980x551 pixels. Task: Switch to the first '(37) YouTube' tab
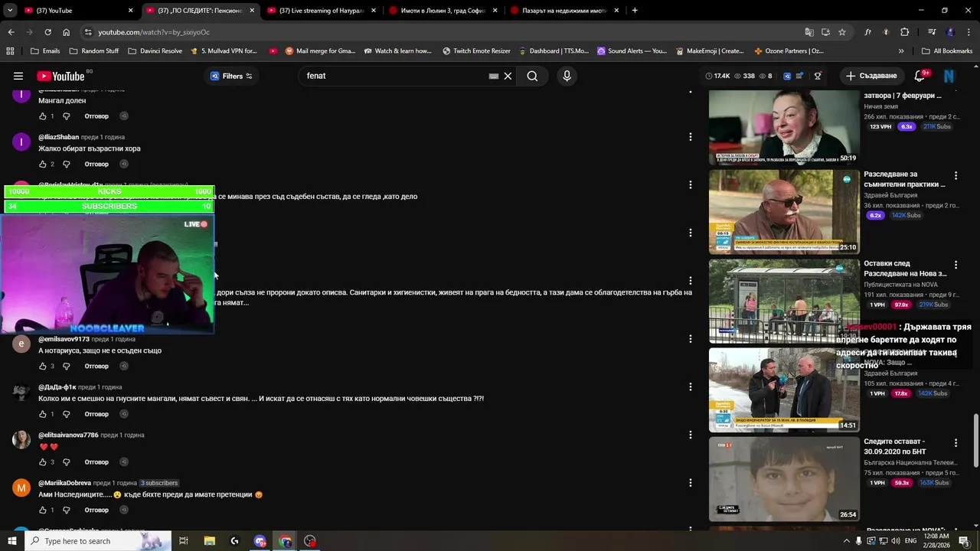(77, 11)
